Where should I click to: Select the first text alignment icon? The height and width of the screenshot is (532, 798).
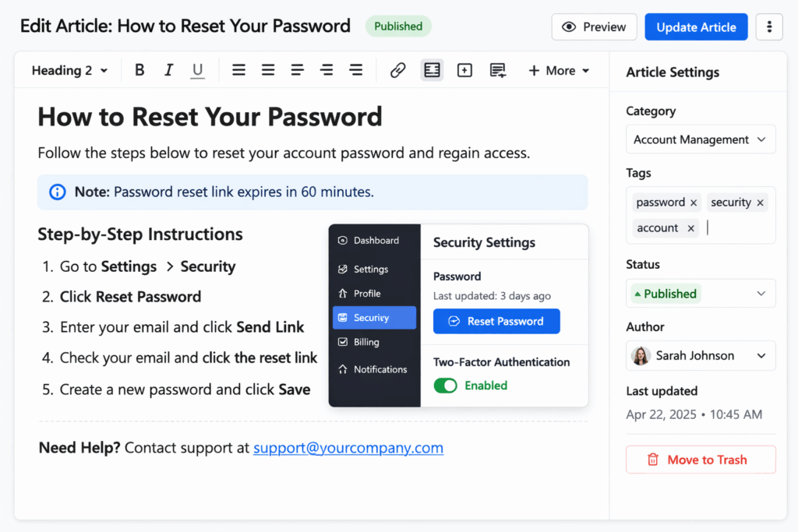(x=238, y=70)
